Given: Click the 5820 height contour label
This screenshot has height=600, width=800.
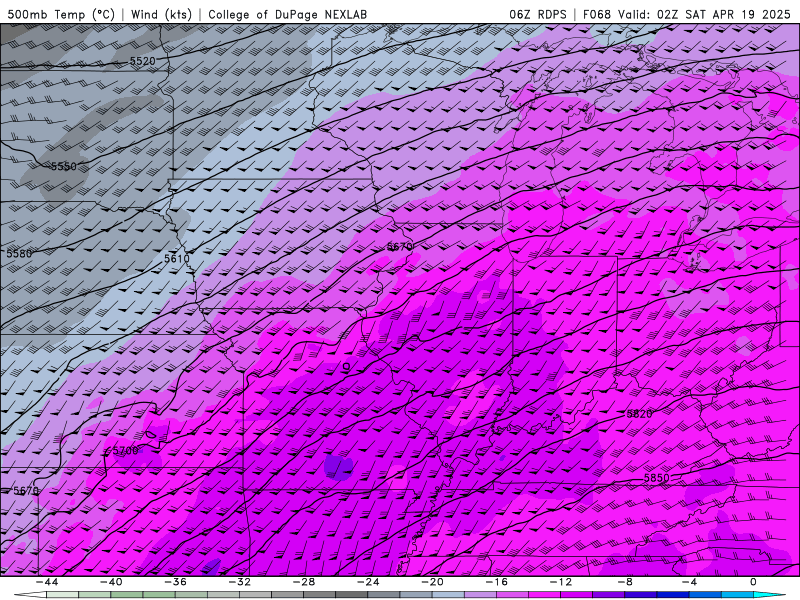Looking at the screenshot, I should [x=639, y=414].
